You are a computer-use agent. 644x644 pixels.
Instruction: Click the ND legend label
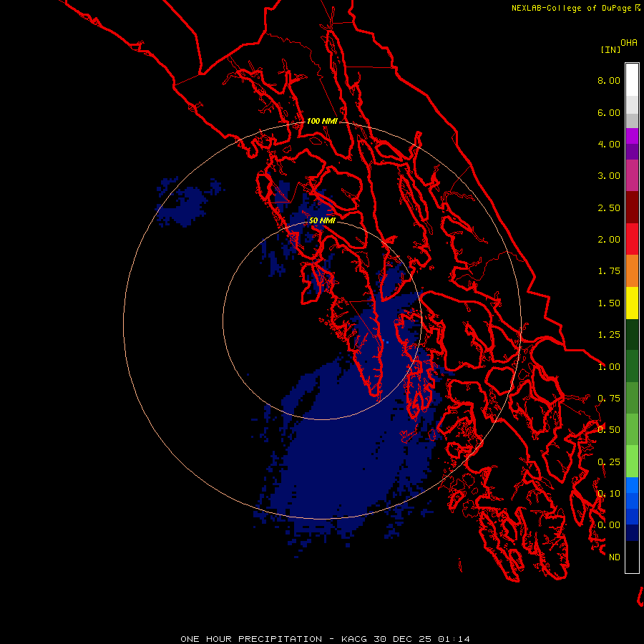coord(615,557)
